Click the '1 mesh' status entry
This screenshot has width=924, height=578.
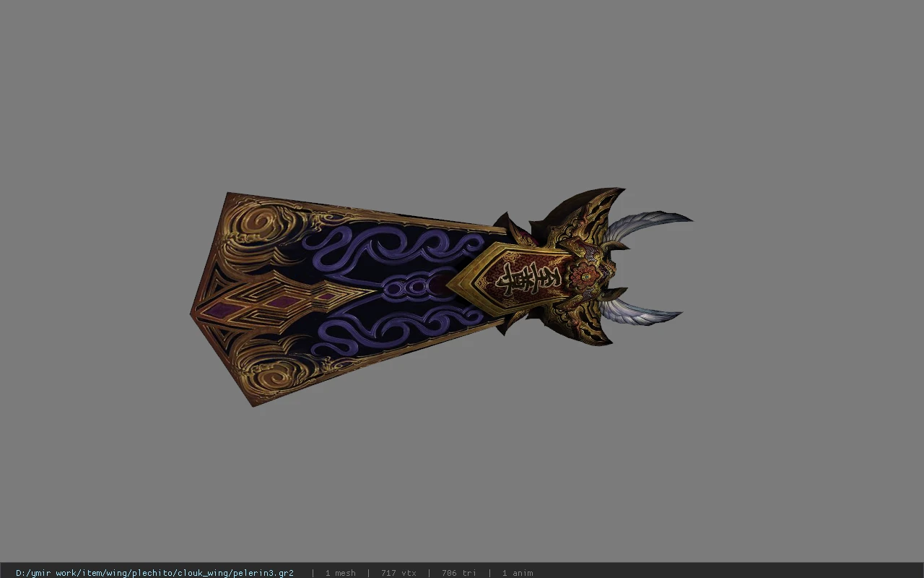pyautogui.click(x=340, y=573)
